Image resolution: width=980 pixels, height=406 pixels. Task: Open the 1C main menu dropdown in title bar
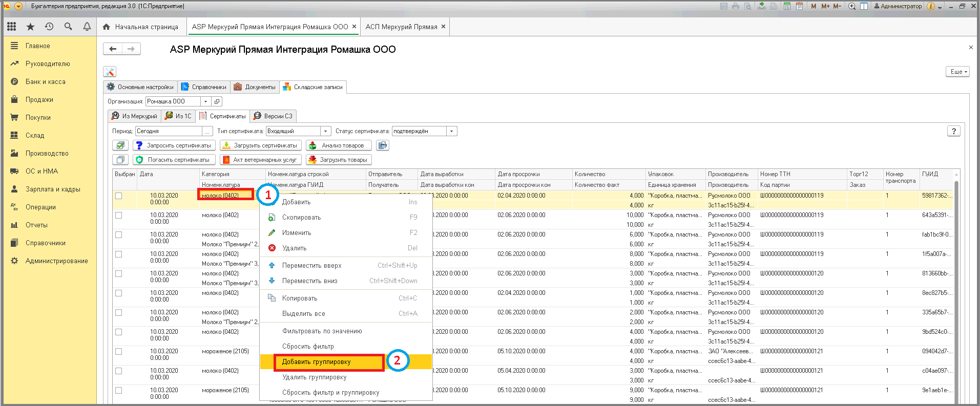(18, 6)
